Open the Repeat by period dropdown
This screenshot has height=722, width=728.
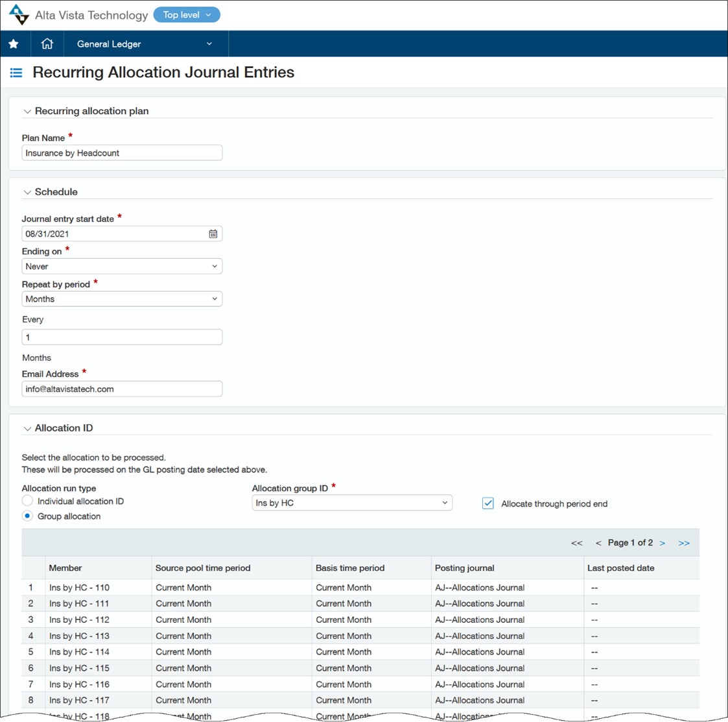point(122,299)
